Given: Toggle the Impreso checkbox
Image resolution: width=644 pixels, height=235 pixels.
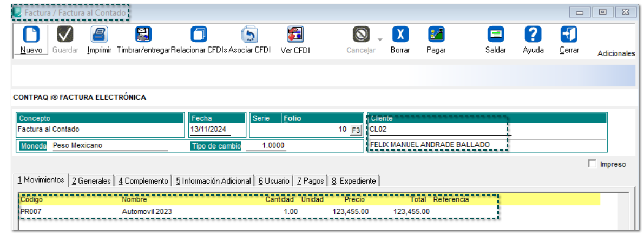Looking at the screenshot, I should (x=592, y=164).
